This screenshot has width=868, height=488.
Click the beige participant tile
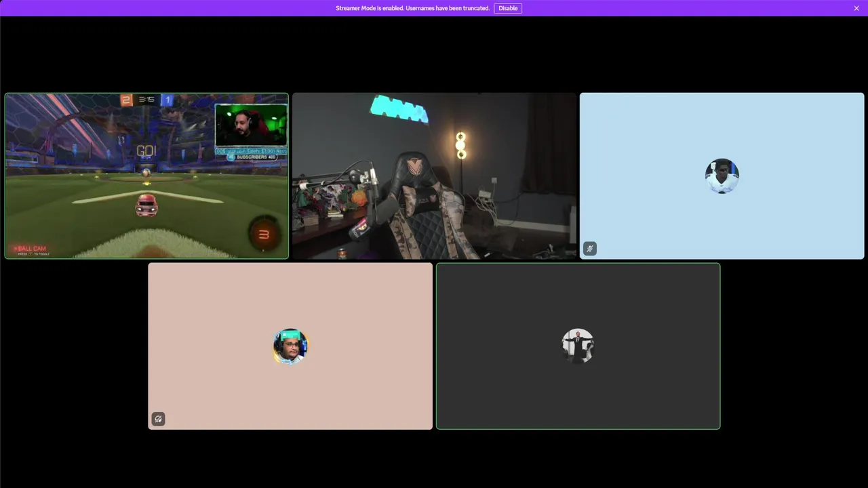pos(290,346)
